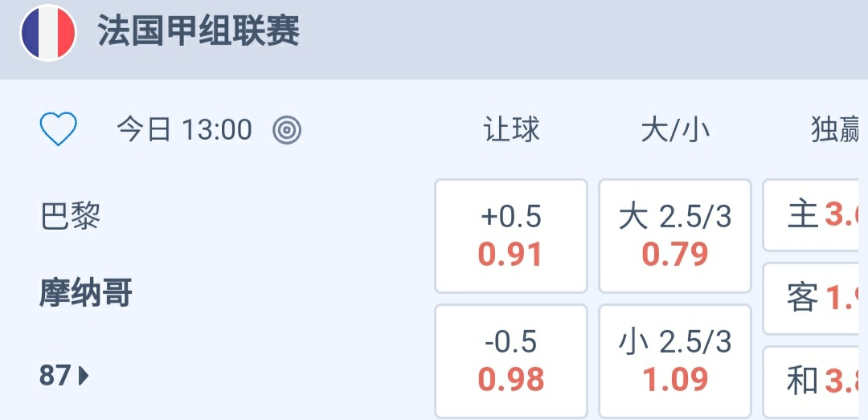This screenshot has height=420, width=868.
Task: Pick the -0.5 handicap at 0.98
Action: pos(511,361)
